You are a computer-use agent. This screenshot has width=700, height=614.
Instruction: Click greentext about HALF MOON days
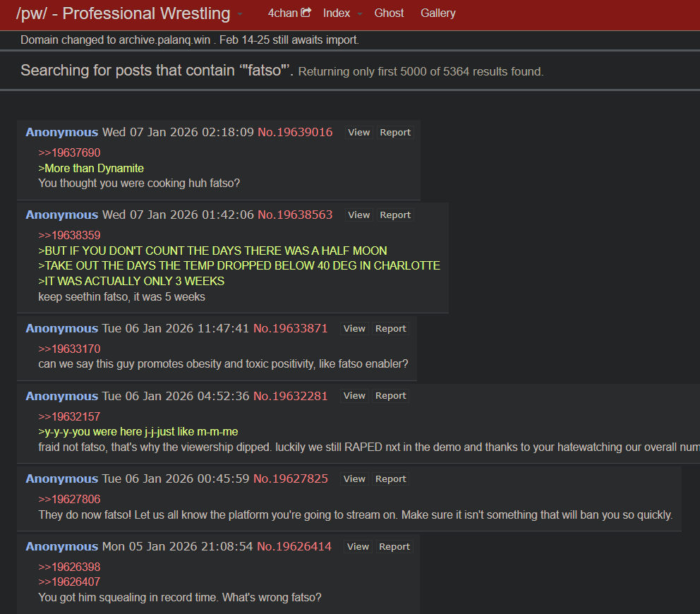point(212,251)
